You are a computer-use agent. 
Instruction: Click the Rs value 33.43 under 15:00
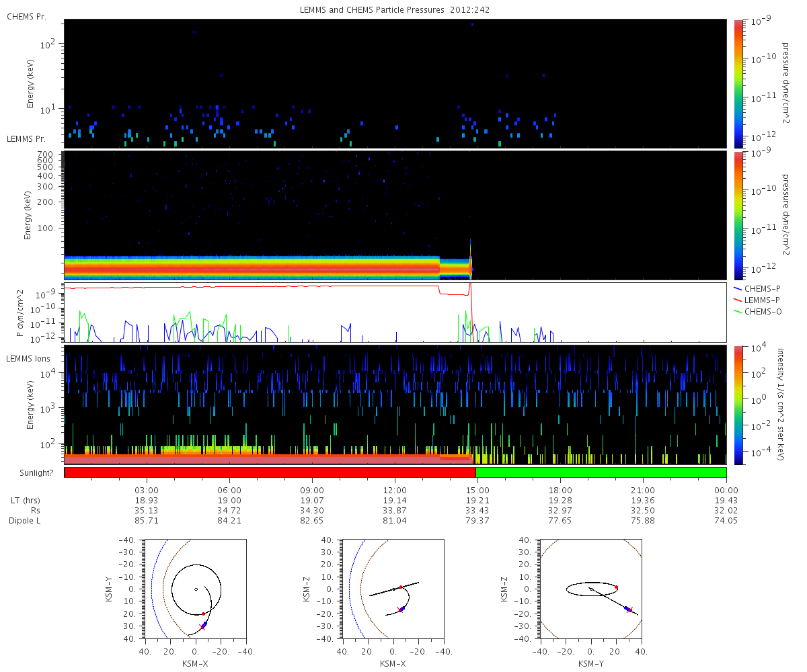point(477,511)
